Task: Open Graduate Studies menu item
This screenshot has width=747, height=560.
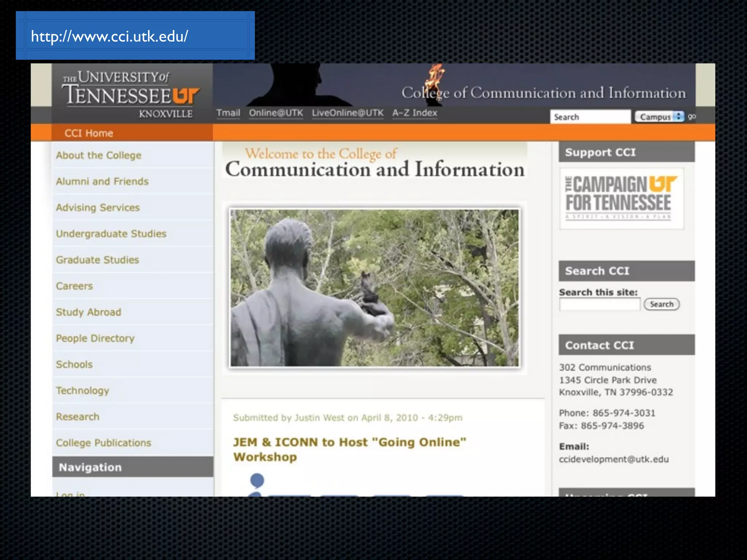Action: tap(133, 260)
